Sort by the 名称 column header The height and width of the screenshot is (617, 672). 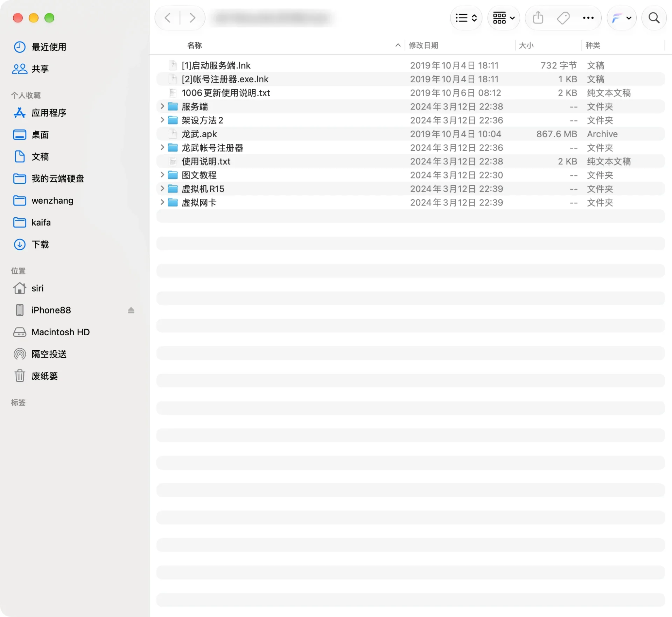tap(195, 45)
